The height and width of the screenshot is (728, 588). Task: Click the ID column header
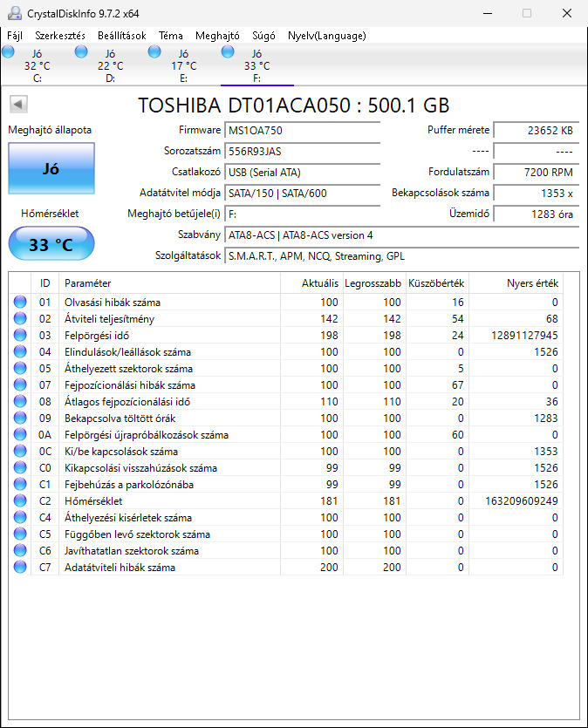click(x=45, y=283)
